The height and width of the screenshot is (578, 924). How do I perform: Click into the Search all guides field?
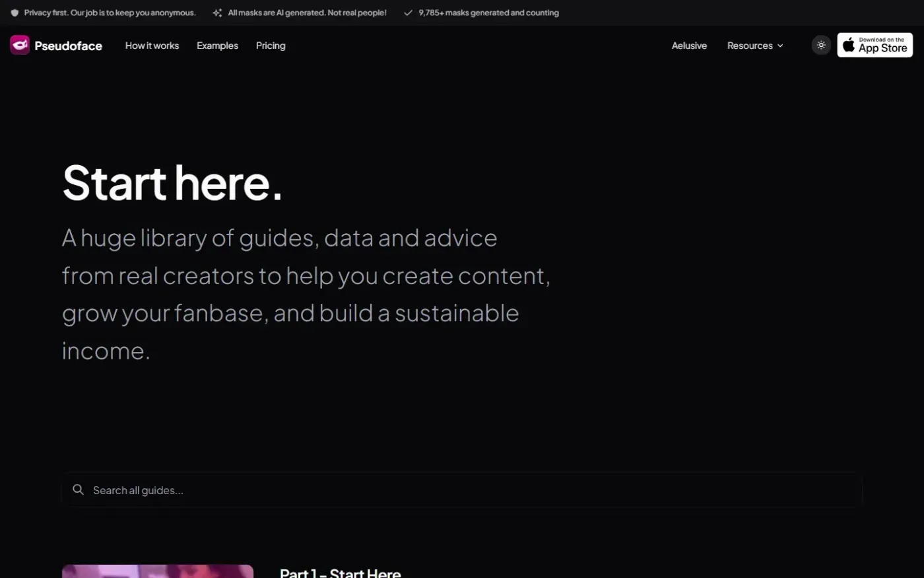tap(462, 490)
